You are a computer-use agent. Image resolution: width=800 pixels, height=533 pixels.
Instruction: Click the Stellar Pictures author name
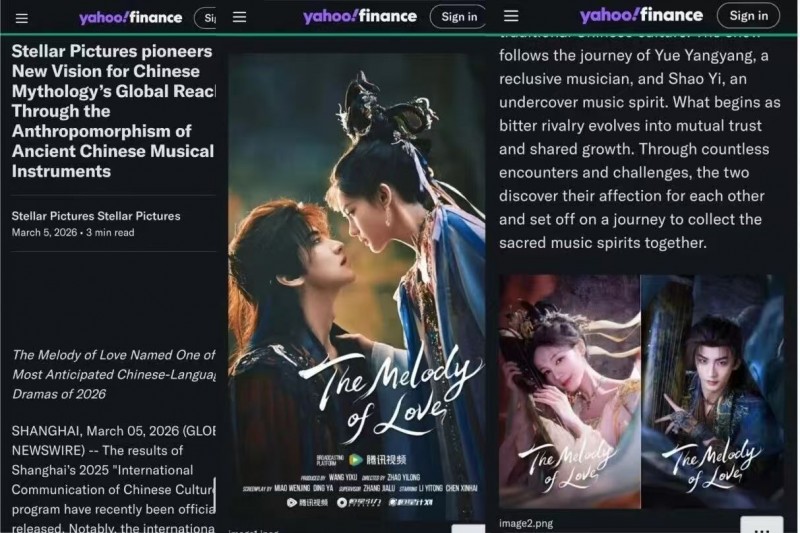pyautogui.click(x=96, y=216)
